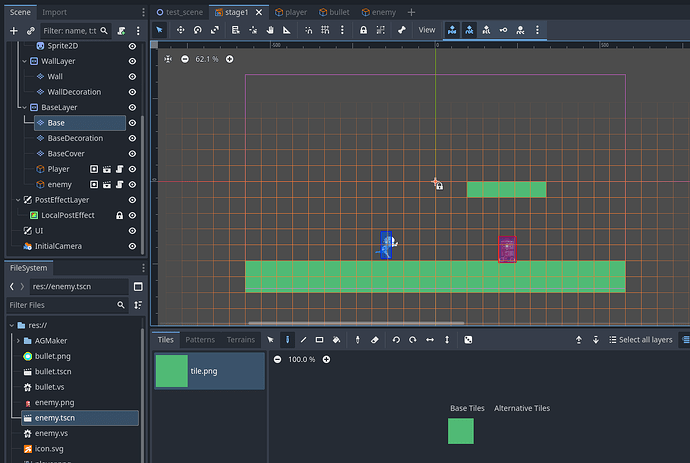Select the Move mode tool in the toolbar
This screenshot has width=690, height=463.
point(181,30)
